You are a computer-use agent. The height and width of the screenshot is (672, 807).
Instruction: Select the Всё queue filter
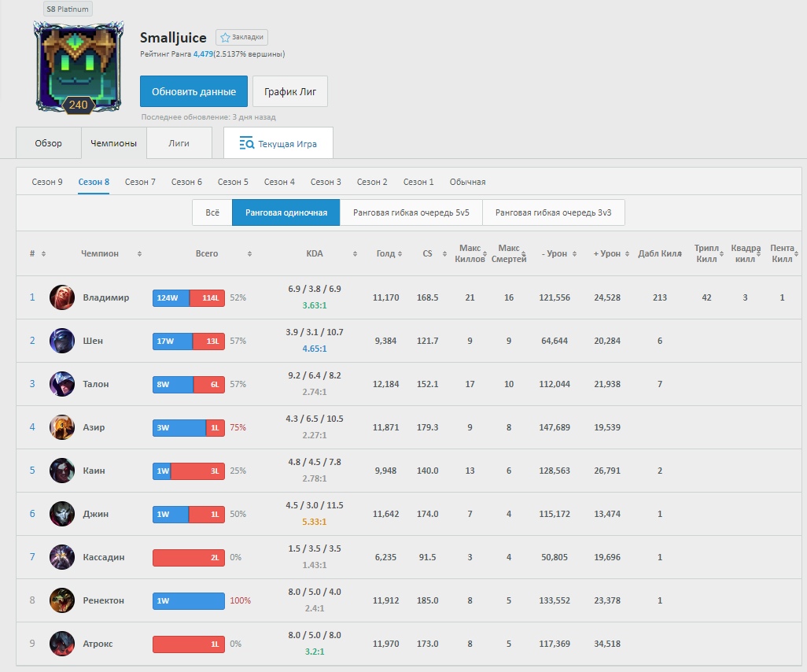point(212,212)
